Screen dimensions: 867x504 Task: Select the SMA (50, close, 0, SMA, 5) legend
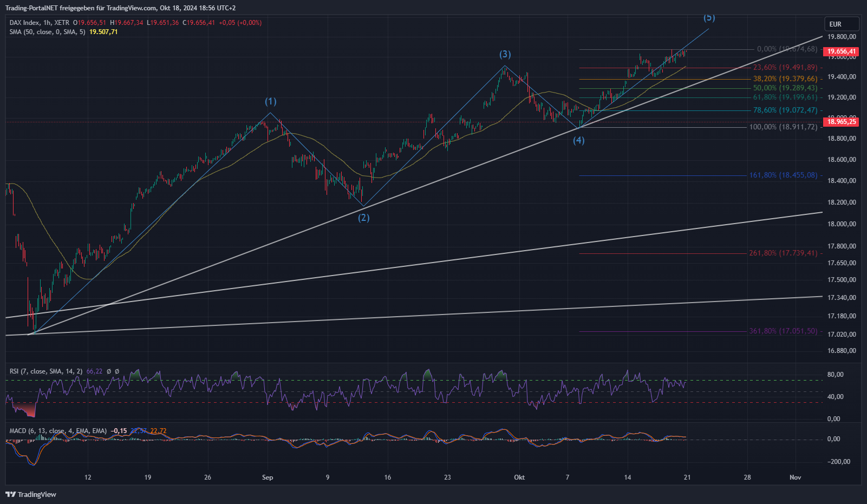[47, 32]
